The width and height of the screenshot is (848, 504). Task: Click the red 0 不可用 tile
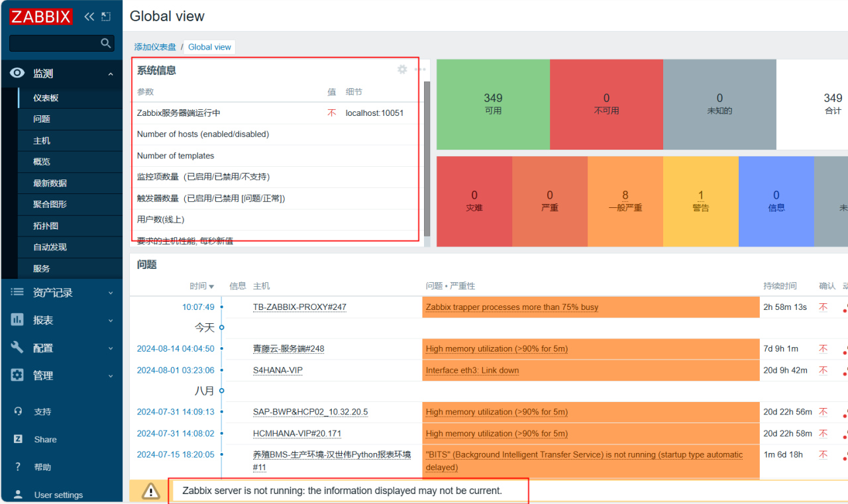(606, 104)
